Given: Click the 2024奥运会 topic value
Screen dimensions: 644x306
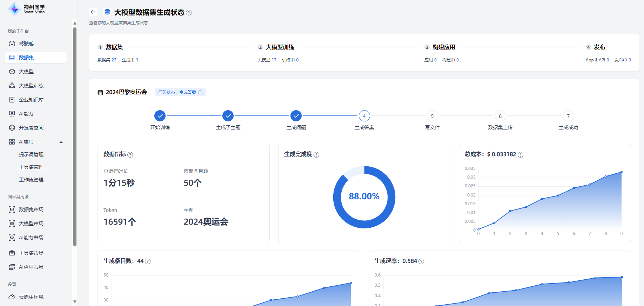Looking at the screenshot, I should pyautogui.click(x=206, y=222).
